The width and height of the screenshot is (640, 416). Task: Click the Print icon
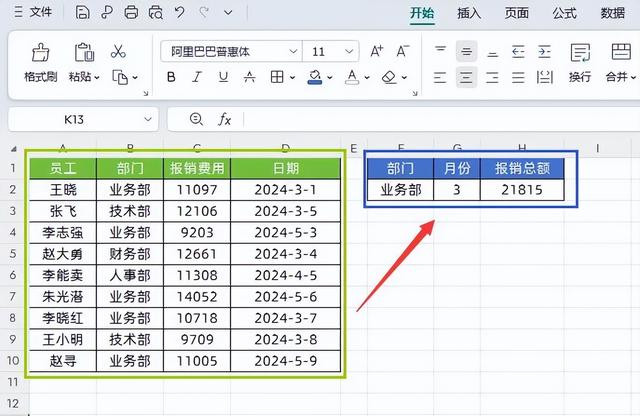tap(131, 13)
